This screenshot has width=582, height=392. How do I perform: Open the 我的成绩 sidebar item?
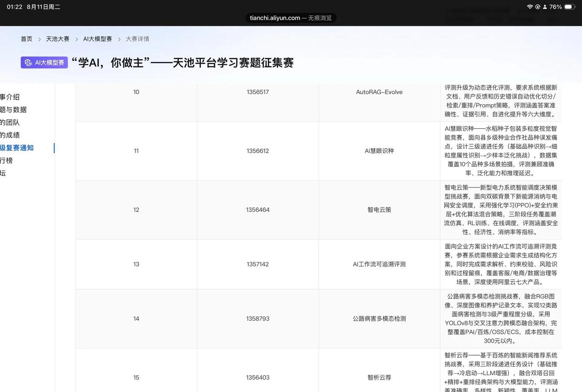pyautogui.click(x=10, y=135)
